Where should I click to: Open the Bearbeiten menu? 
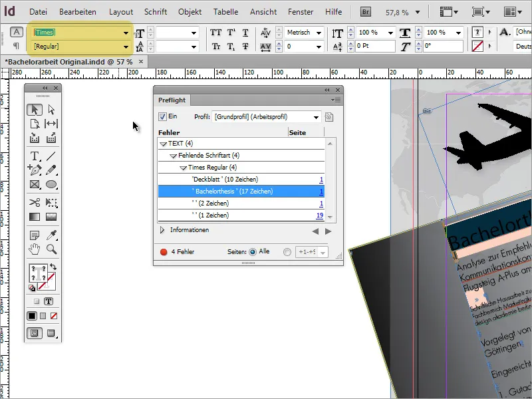point(78,12)
